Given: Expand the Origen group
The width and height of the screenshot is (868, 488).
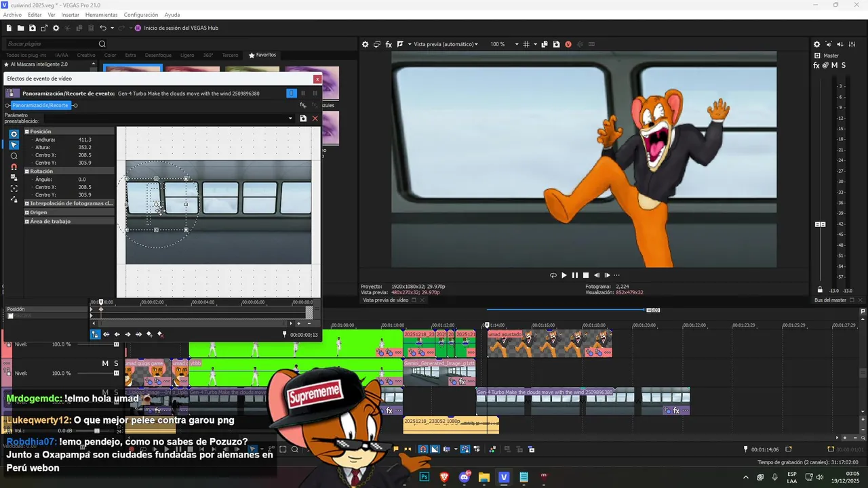Looking at the screenshot, I should click(x=27, y=212).
